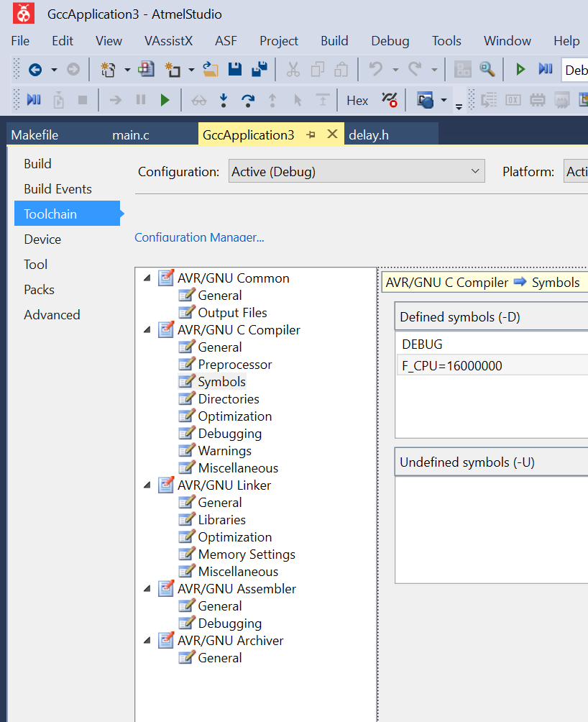The height and width of the screenshot is (722, 588).
Task: Pin the GccApplication3 tab
Action: (311, 135)
